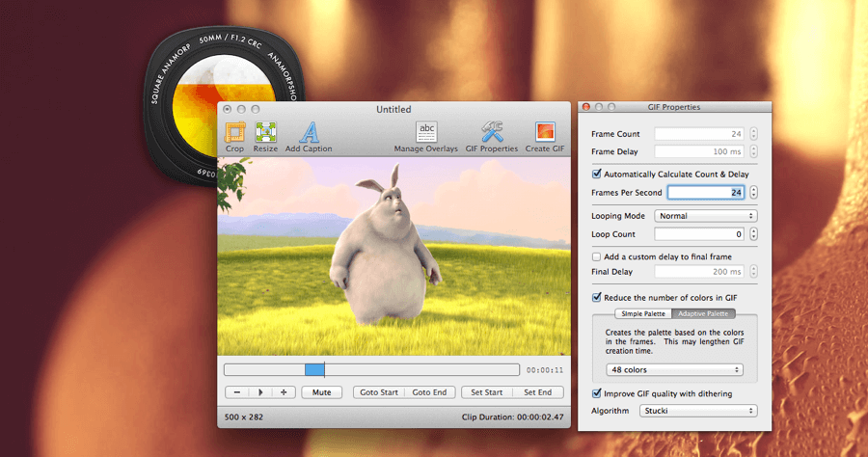Screen dimensions: 868x457
Task: Click the bunny video preview frame
Action: point(393,256)
